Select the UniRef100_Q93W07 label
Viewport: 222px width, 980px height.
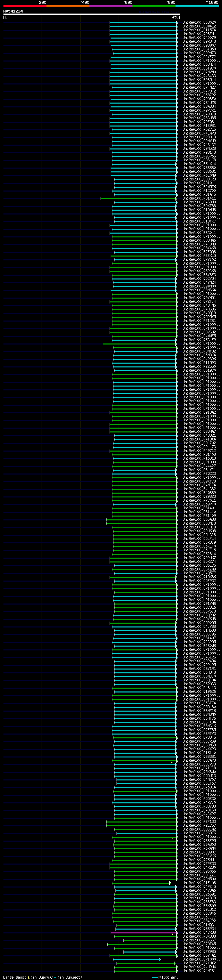pyautogui.click(x=199, y=45)
